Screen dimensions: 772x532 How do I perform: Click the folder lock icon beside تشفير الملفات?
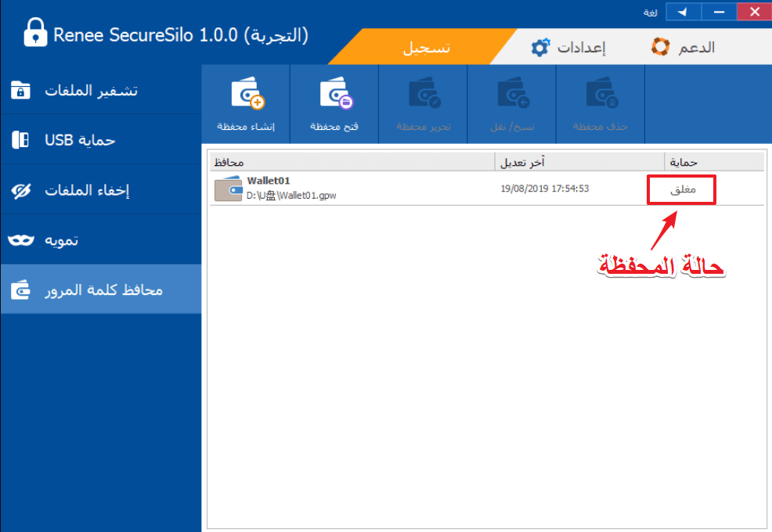[x=20, y=91]
